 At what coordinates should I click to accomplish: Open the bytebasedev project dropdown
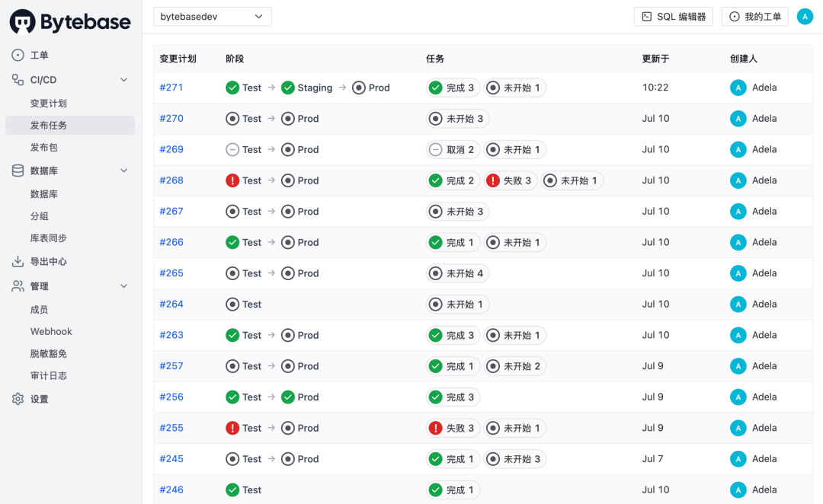click(213, 16)
